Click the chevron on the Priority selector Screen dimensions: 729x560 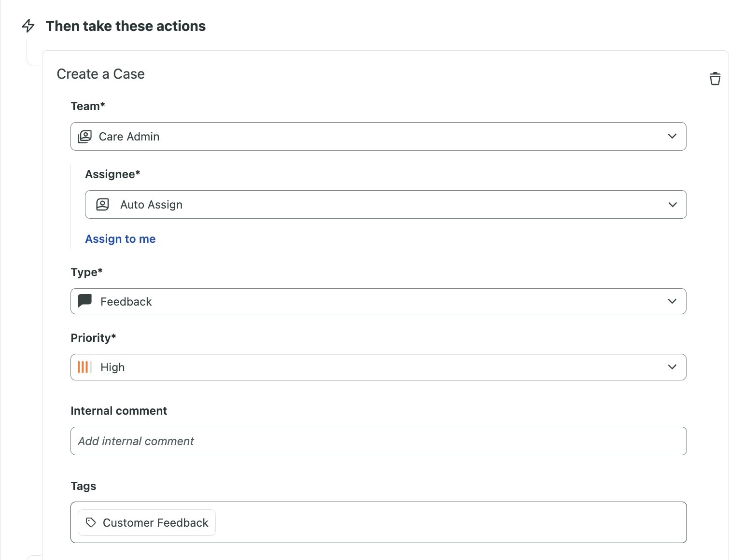pyautogui.click(x=672, y=367)
